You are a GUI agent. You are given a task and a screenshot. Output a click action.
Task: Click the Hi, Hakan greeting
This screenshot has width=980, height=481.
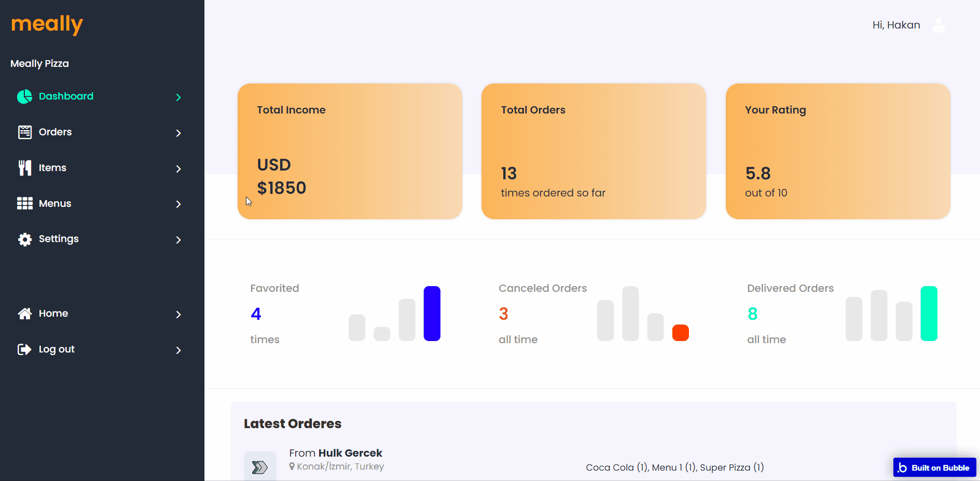[896, 25]
